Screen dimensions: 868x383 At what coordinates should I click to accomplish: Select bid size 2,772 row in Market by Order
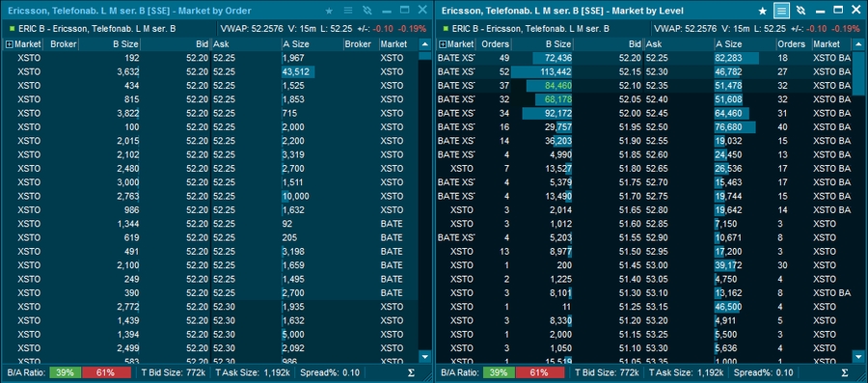pos(128,307)
